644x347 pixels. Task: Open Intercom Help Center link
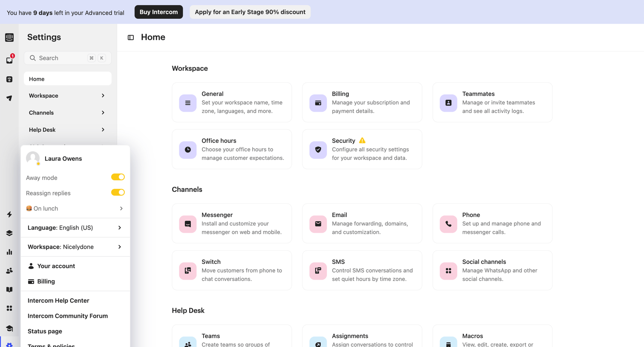click(x=58, y=301)
